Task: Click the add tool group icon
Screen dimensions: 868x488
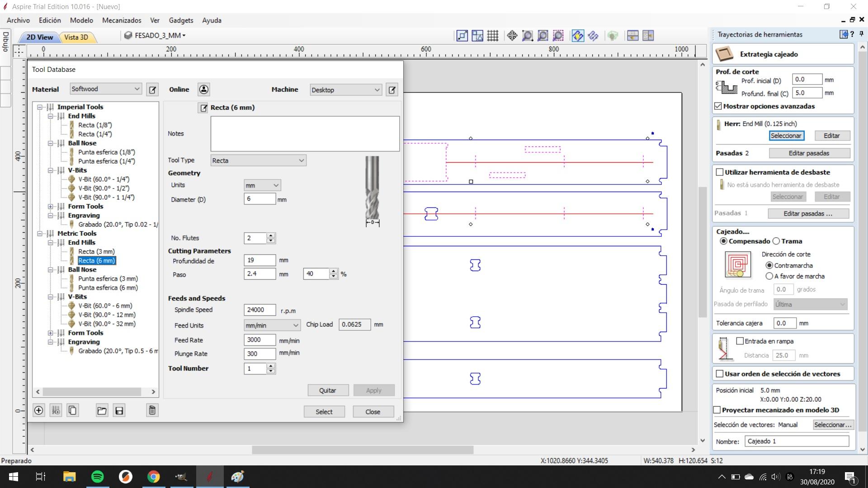Action: click(x=56, y=410)
